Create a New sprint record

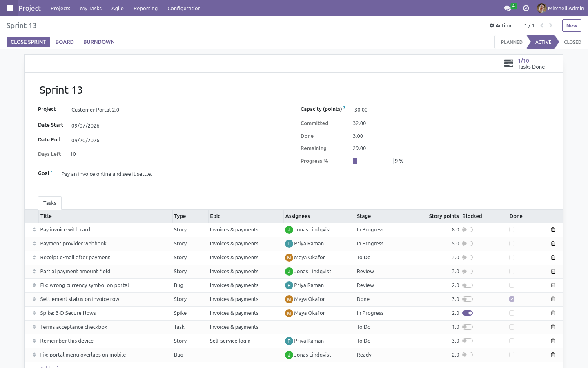tap(572, 25)
